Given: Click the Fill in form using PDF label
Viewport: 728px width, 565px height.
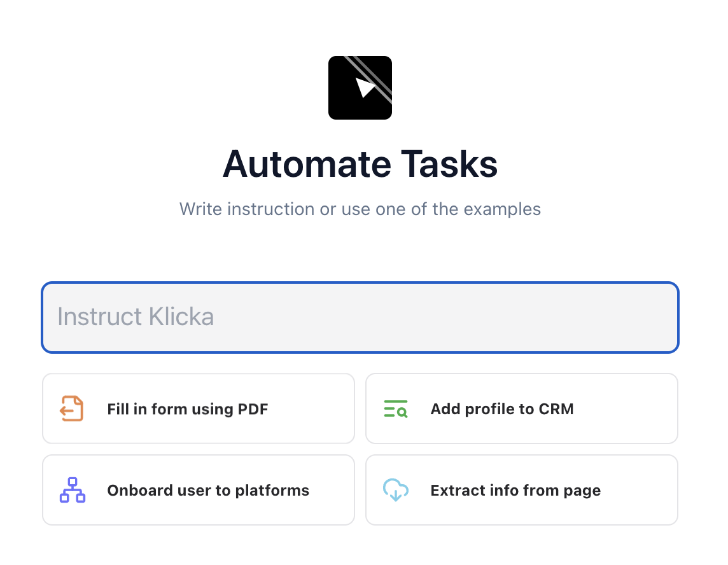Looking at the screenshot, I should pyautogui.click(x=187, y=409).
